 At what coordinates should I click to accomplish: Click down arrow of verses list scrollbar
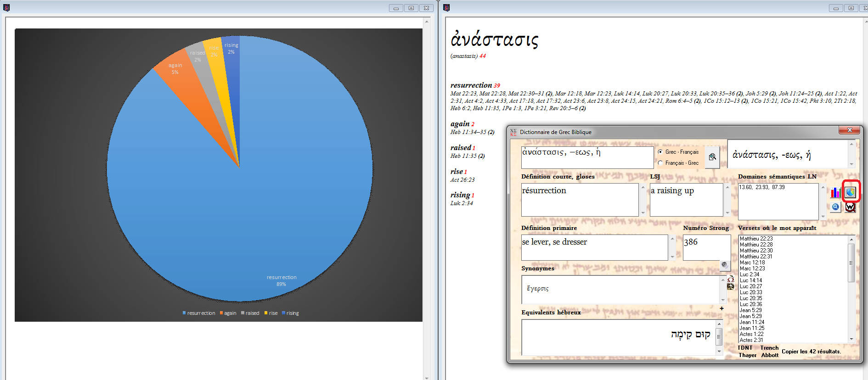pos(851,340)
